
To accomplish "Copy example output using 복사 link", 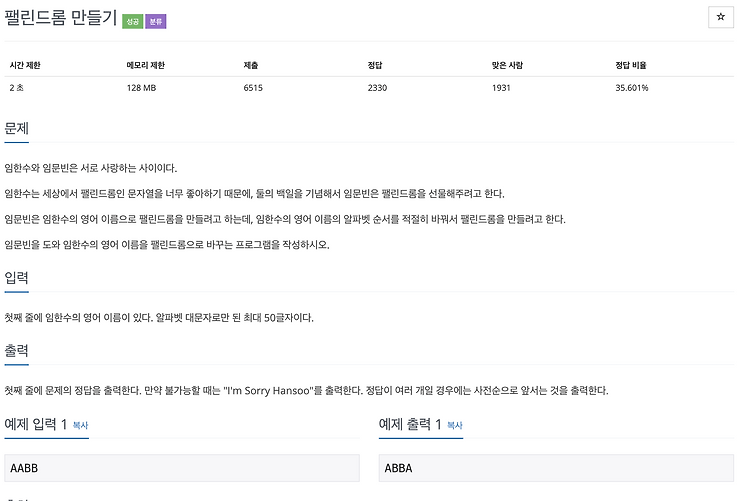I will coord(455,425).
